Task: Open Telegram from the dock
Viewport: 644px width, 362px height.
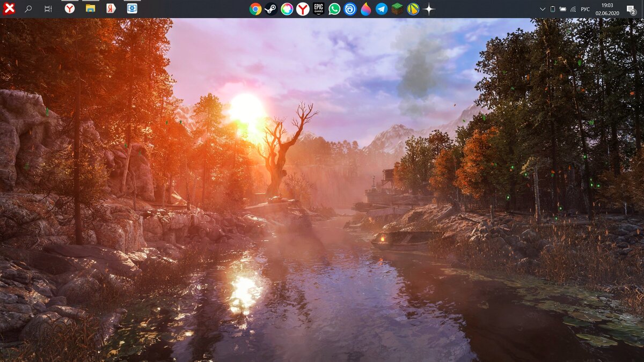Action: click(382, 9)
